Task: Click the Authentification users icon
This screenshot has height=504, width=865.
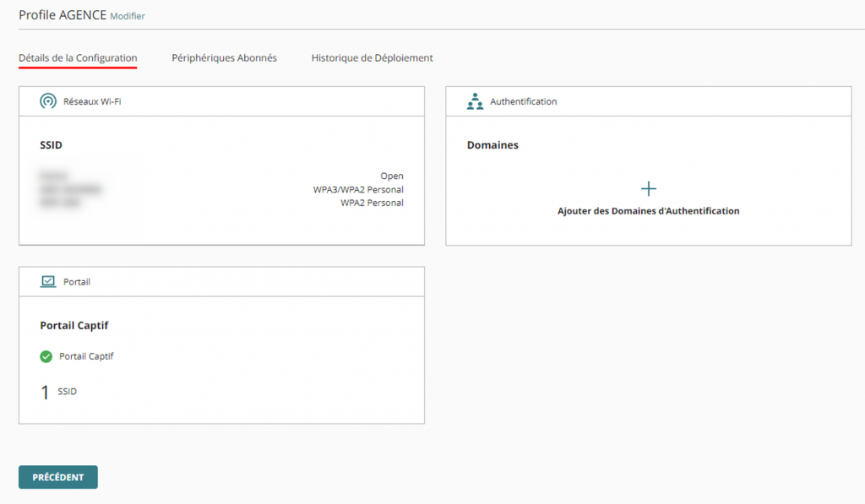Action: [475, 101]
